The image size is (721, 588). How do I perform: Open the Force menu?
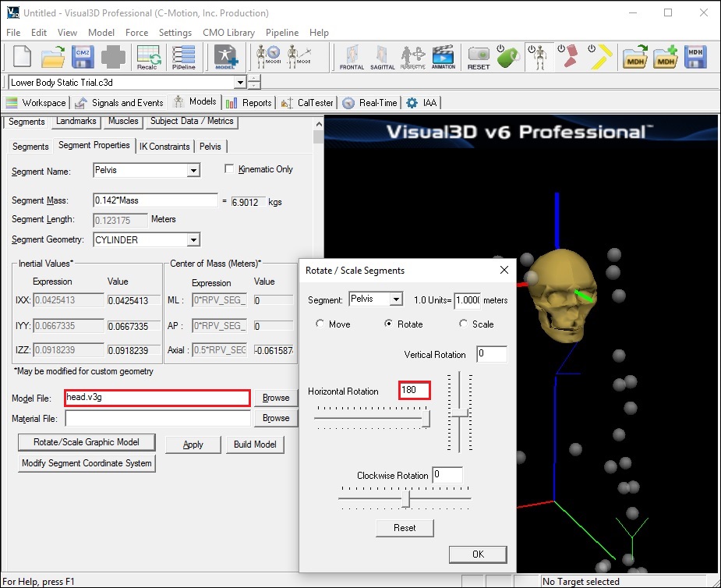click(136, 33)
